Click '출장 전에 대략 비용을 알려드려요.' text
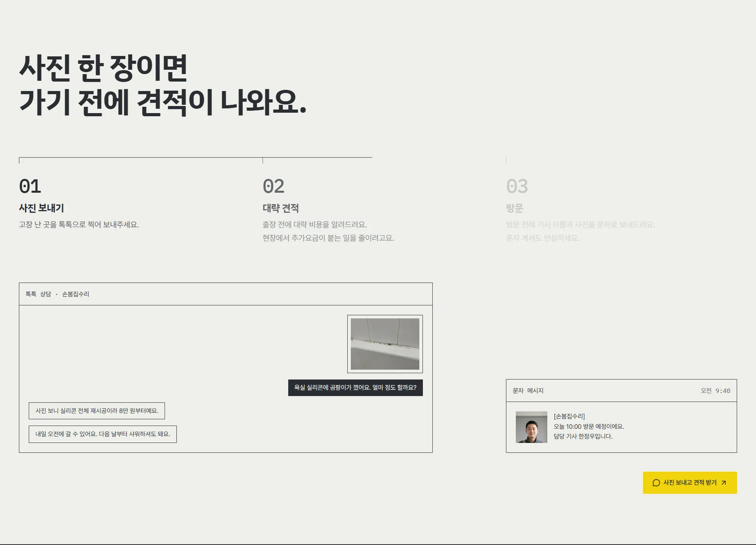 [x=315, y=225]
